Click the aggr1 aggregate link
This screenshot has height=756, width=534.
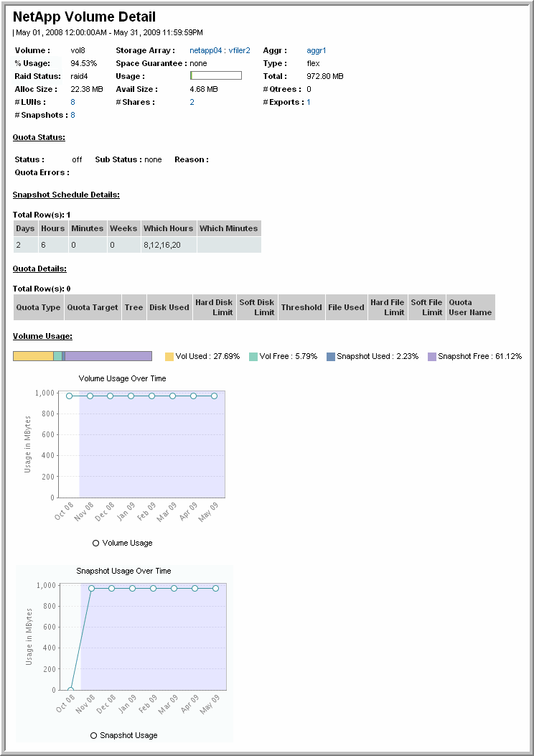point(316,50)
